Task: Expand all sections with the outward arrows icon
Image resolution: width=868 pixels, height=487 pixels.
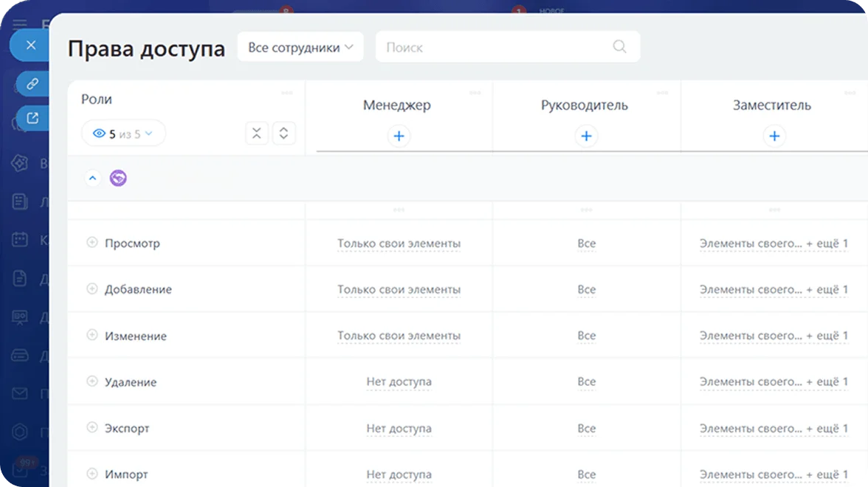Action: (x=283, y=134)
